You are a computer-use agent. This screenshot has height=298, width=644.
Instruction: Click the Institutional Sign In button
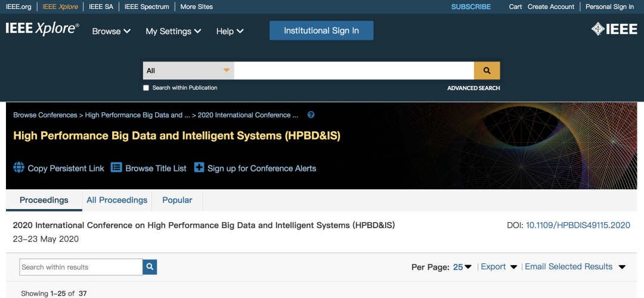coord(321,30)
